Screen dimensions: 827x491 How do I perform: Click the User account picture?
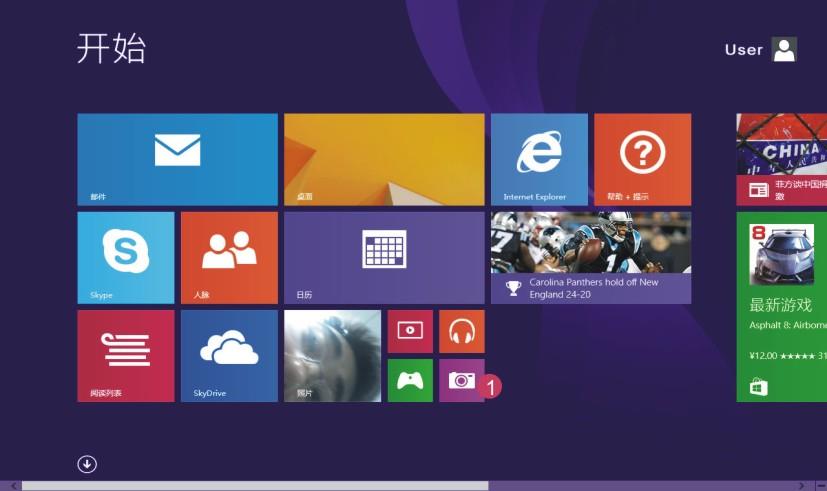784,50
